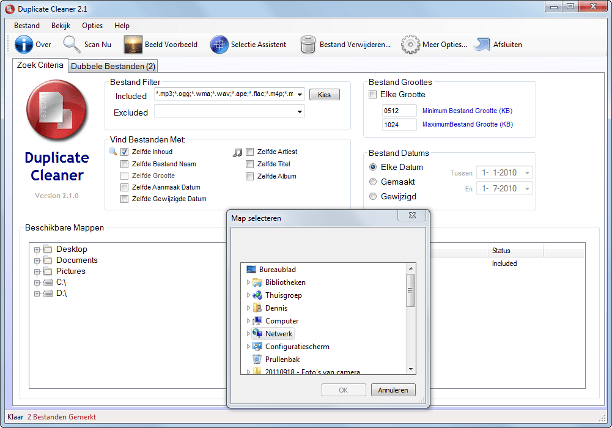This screenshot has width=612, height=428.
Task: Select the Zoek Criteria tab
Action: coord(40,65)
